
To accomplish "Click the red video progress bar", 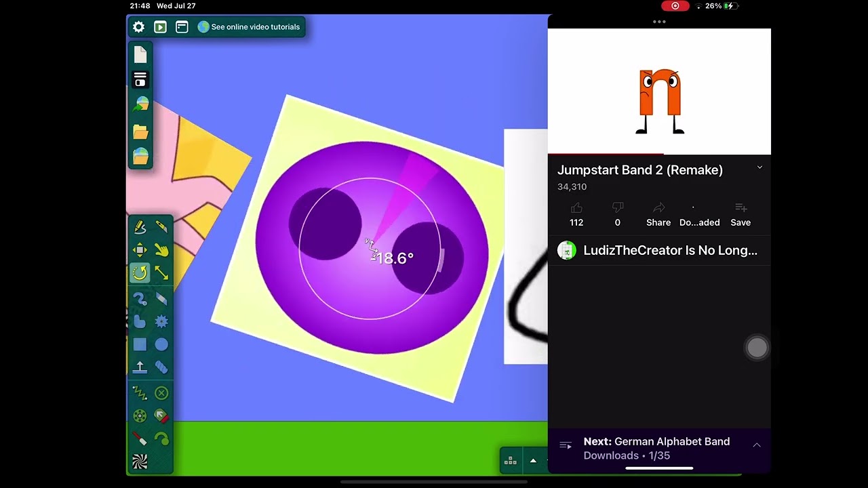I will pyautogui.click(x=606, y=155).
